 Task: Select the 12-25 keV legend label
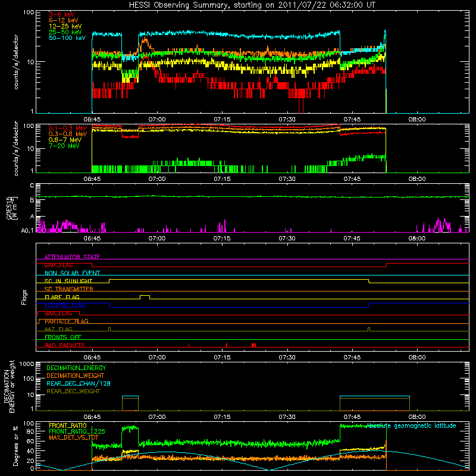click(x=65, y=26)
